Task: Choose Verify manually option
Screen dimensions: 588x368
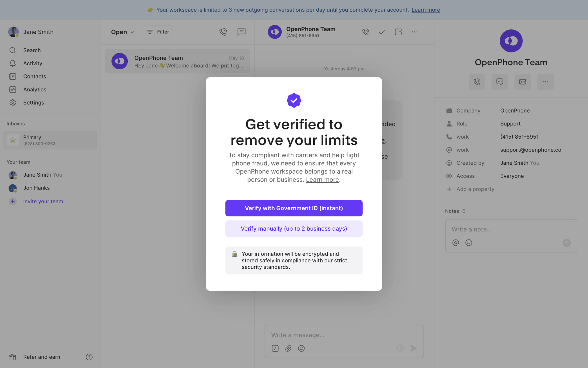Action: 294,229
